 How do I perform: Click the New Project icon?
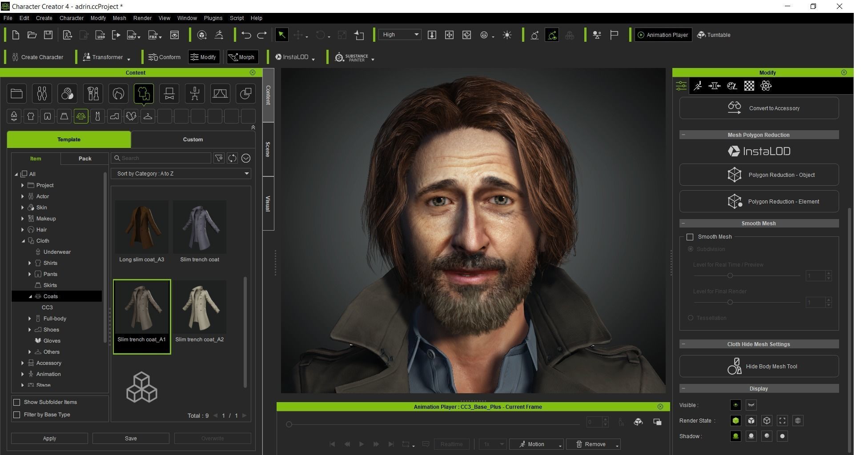coord(16,35)
